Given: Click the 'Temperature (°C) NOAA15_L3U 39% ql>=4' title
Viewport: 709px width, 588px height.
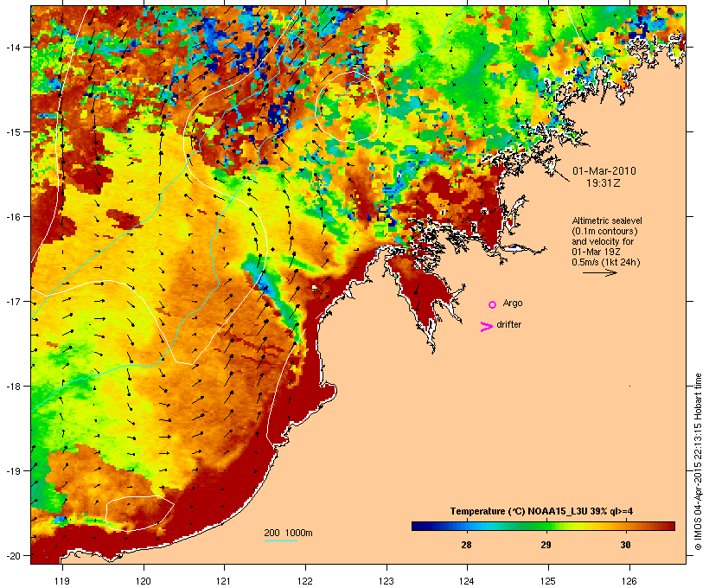Looking at the screenshot, I should pyautogui.click(x=541, y=511).
